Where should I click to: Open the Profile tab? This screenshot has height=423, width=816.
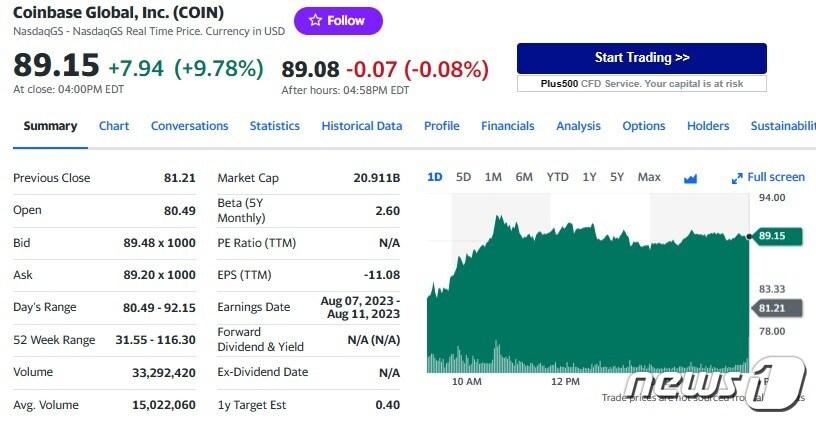tap(441, 126)
